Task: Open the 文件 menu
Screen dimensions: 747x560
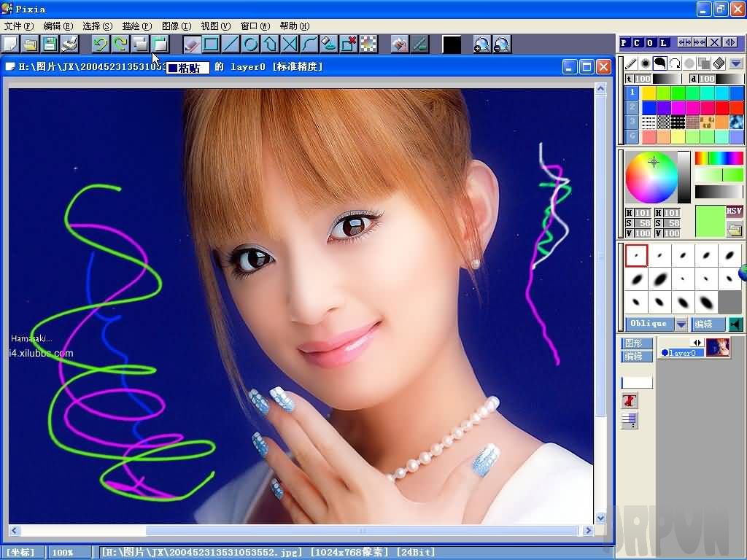Action: point(18,26)
